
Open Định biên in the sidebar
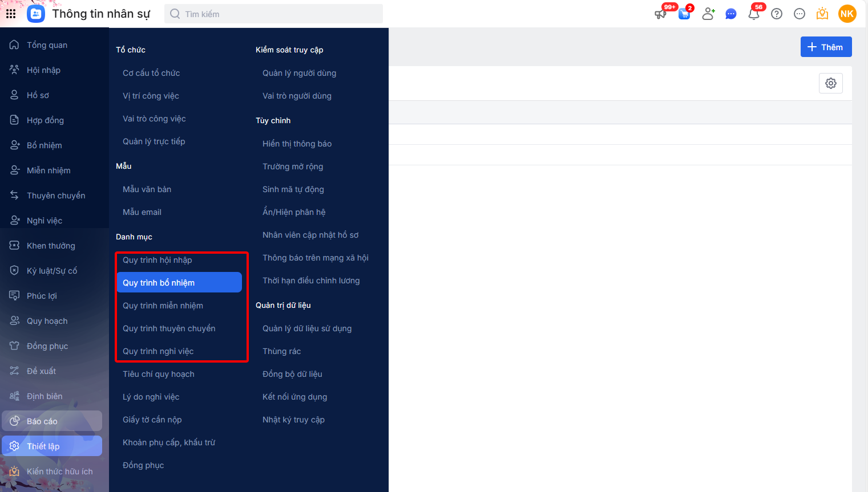pos(52,396)
